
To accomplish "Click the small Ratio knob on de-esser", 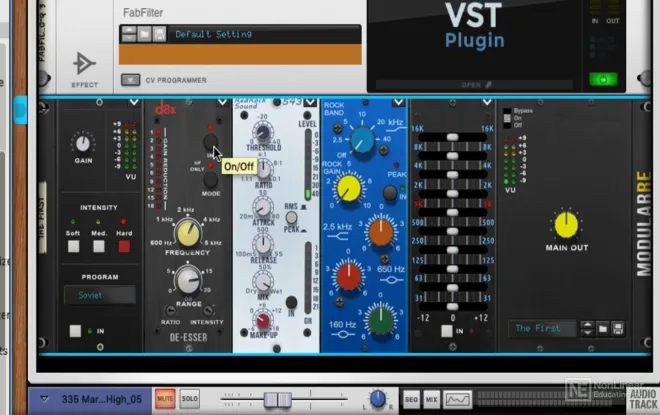I will pos(170,311).
